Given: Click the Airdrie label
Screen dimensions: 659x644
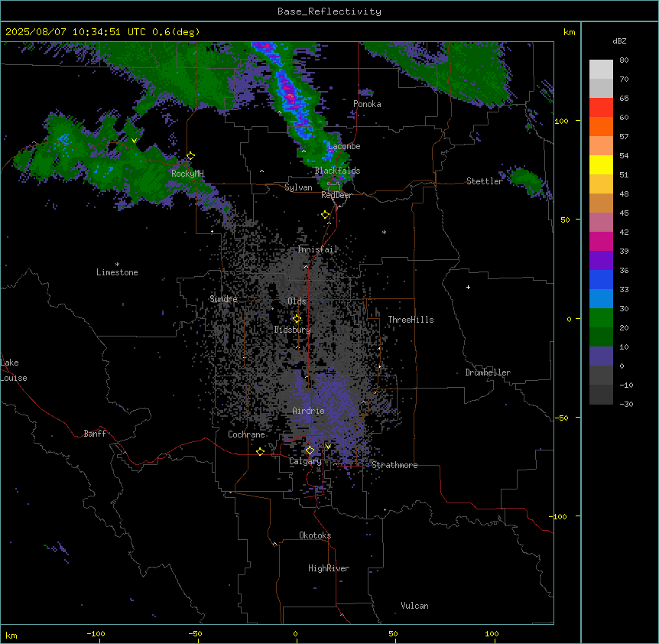Looking at the screenshot, I should [309, 411].
